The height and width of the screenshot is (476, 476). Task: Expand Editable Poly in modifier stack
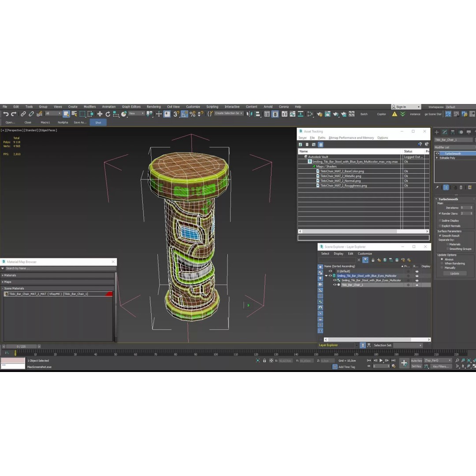pos(437,158)
